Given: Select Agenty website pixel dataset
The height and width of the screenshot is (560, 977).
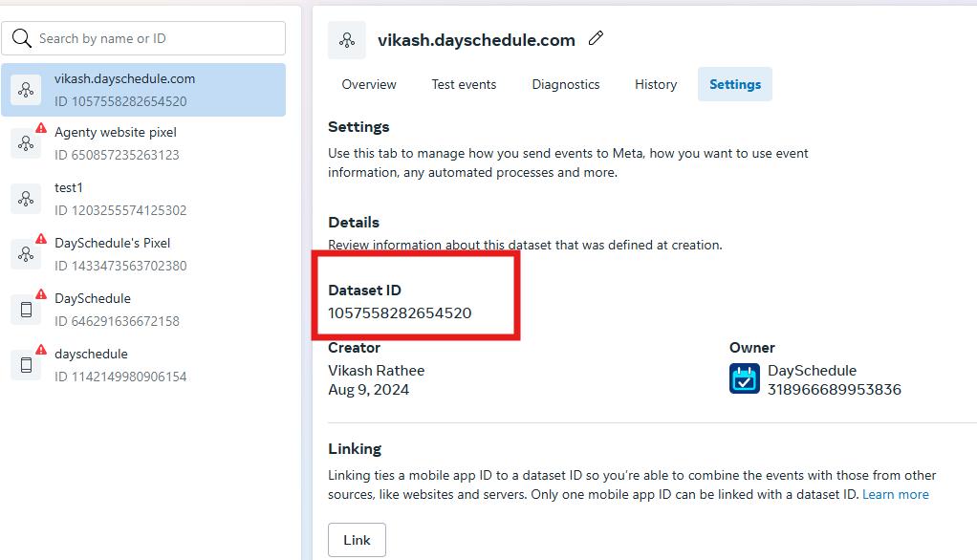Looking at the screenshot, I should [x=143, y=143].
